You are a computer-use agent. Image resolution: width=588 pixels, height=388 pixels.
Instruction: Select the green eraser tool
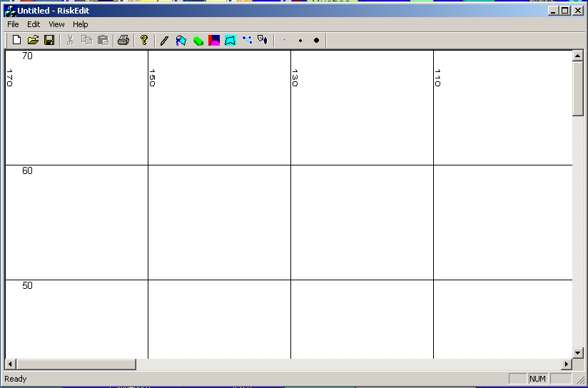[198, 40]
